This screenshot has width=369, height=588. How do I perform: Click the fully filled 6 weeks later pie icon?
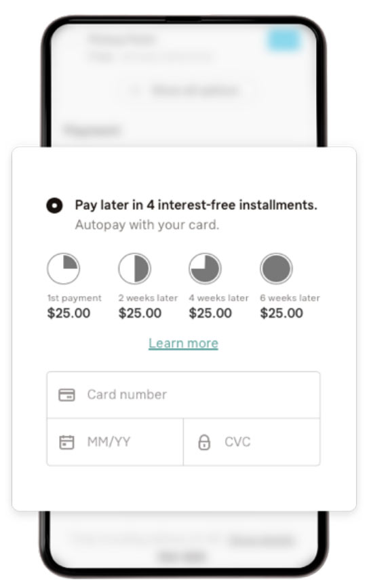click(276, 268)
